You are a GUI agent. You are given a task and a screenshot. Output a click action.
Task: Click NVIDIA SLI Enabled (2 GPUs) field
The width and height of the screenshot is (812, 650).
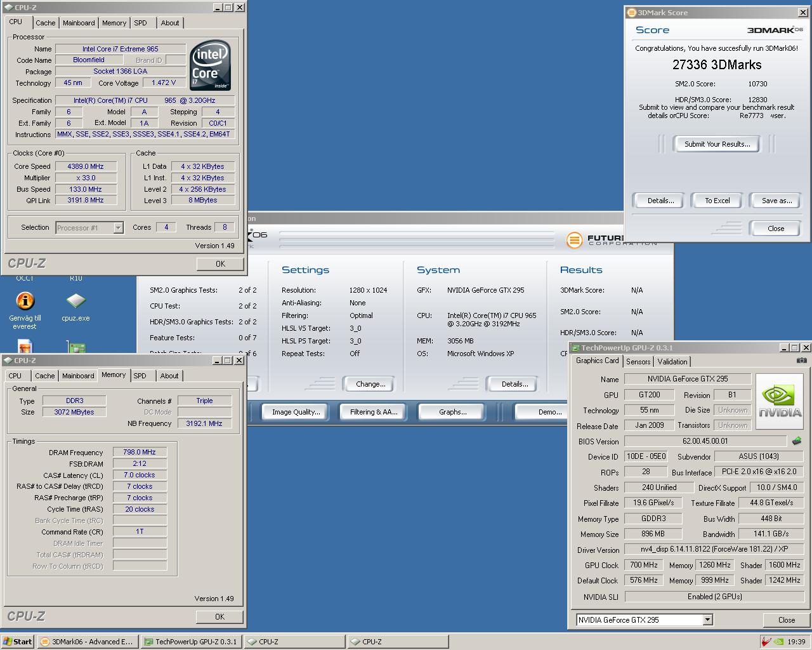tap(714, 597)
